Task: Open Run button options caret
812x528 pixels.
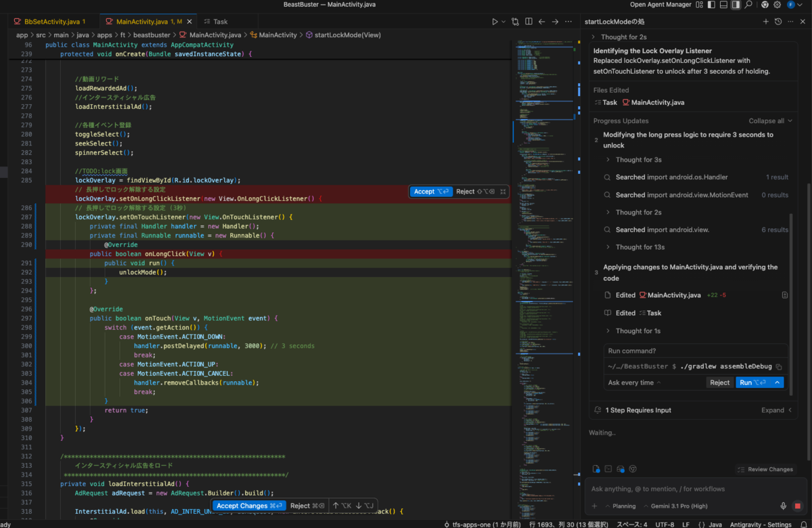Action: (x=777, y=382)
